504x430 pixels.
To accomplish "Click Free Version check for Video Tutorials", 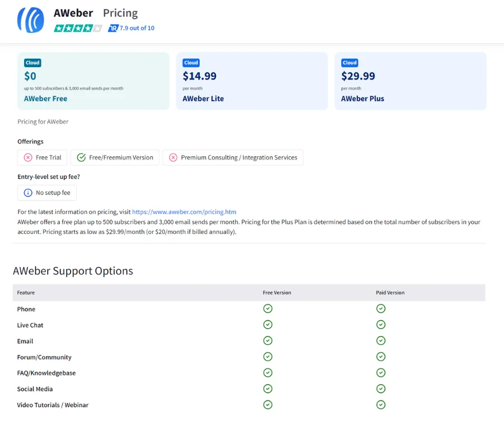I will 268,405.
